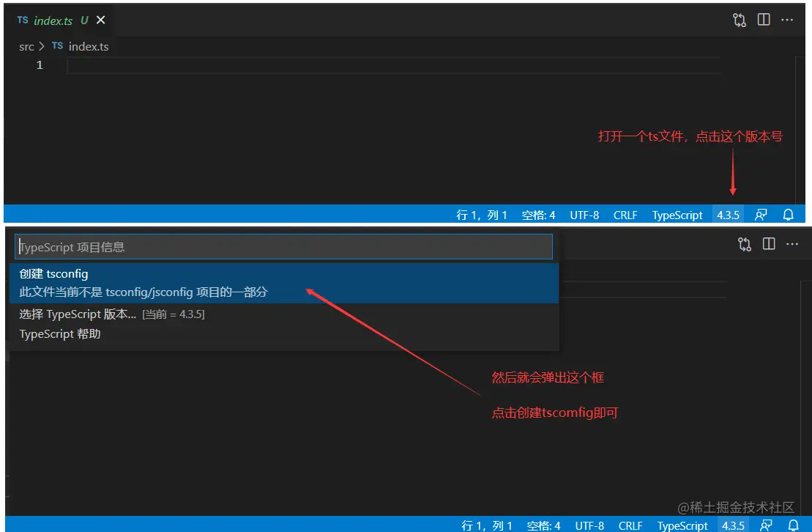Change CRLF line ending in top status bar
This screenshot has width=812, height=532.
pos(625,215)
